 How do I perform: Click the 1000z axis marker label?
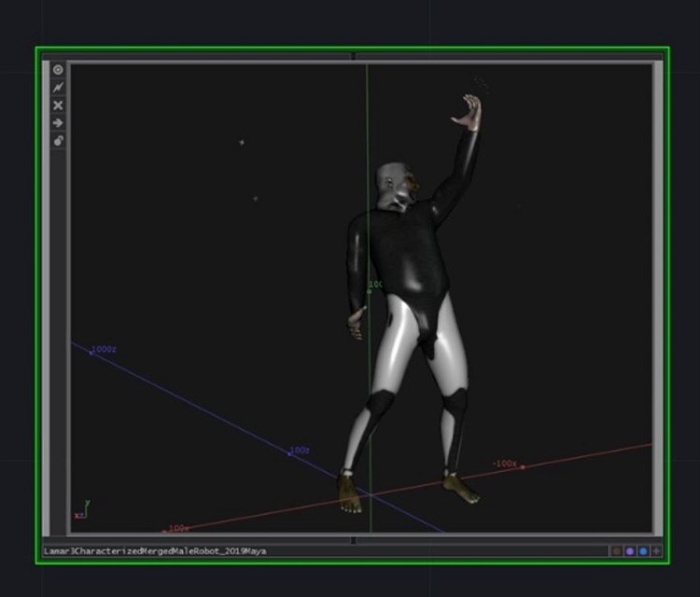104,349
